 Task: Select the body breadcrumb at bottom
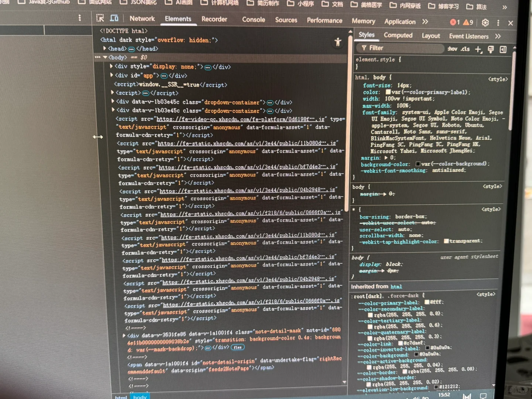click(x=140, y=397)
